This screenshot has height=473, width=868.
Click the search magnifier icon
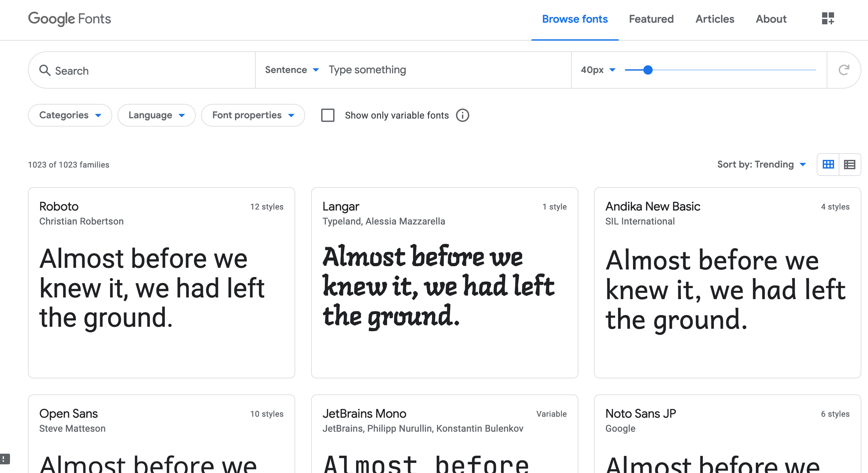pos(45,71)
